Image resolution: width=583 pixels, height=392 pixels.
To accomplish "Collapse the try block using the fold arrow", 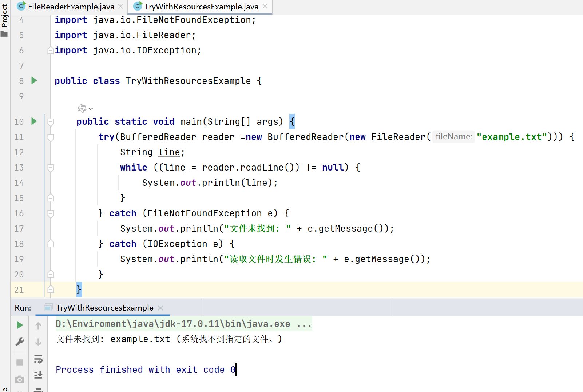I will [51, 137].
